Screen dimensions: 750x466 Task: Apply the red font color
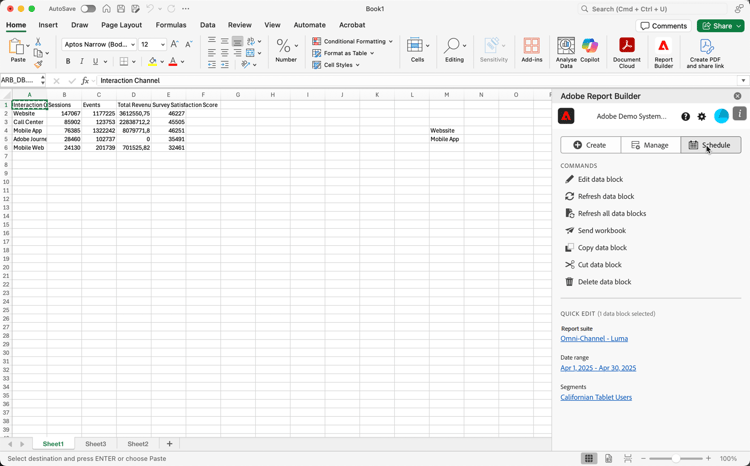click(x=173, y=61)
